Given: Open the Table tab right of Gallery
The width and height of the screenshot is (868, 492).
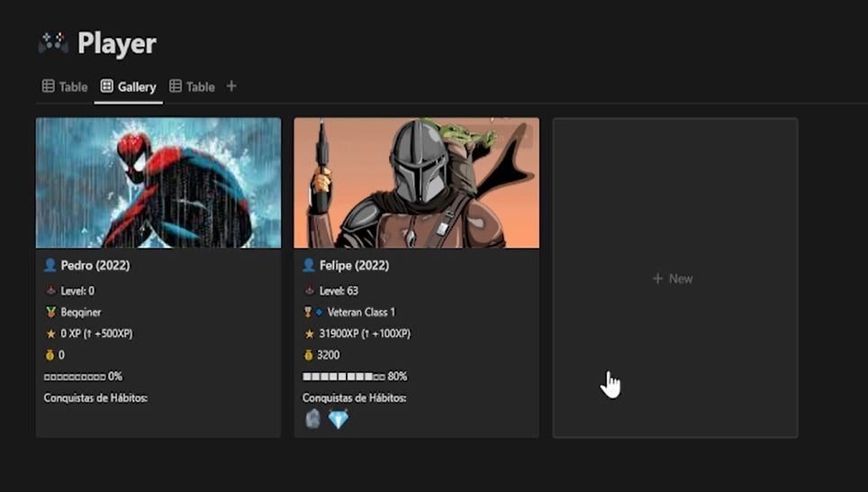Looking at the screenshot, I should (192, 87).
